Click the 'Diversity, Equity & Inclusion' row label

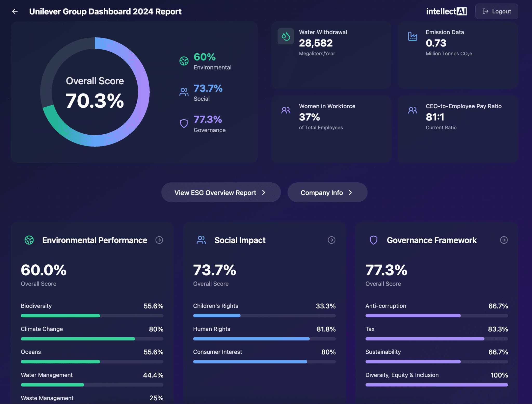coord(402,375)
